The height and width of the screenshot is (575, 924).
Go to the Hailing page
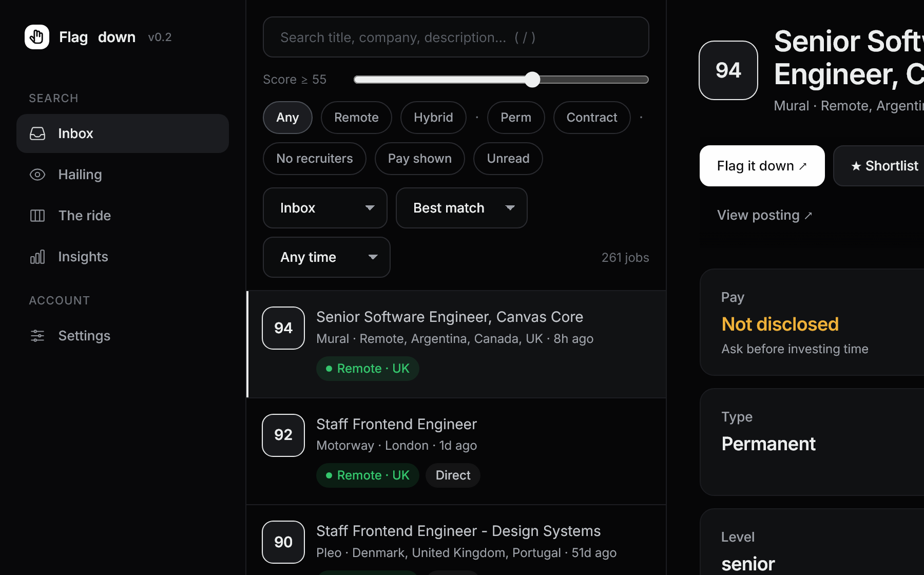click(x=123, y=175)
